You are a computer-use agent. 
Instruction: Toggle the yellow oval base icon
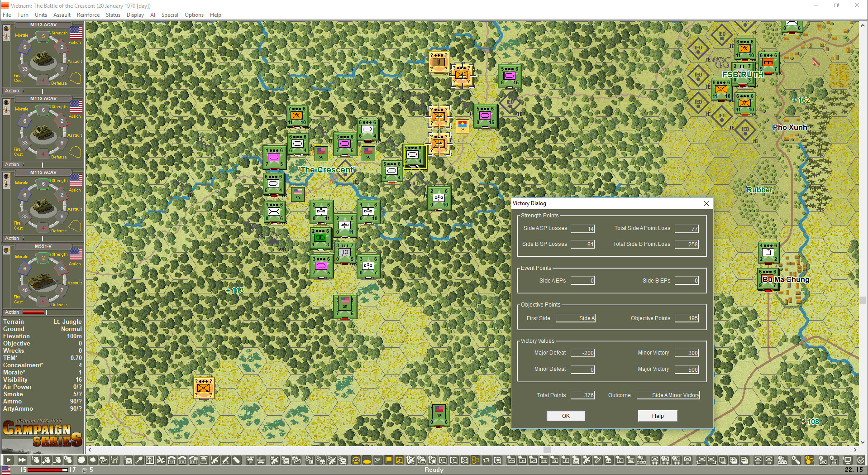coord(367,460)
